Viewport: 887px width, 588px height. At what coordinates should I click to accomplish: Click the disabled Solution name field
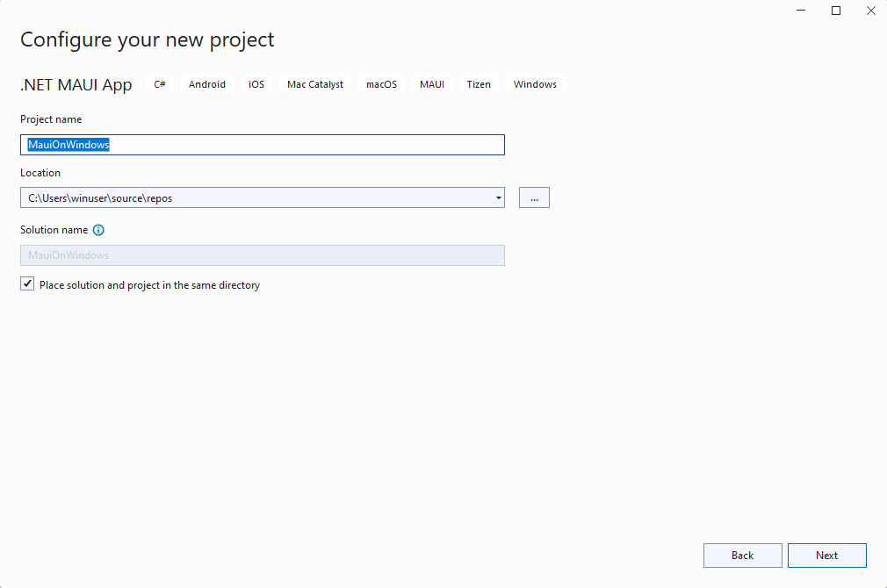[262, 255]
